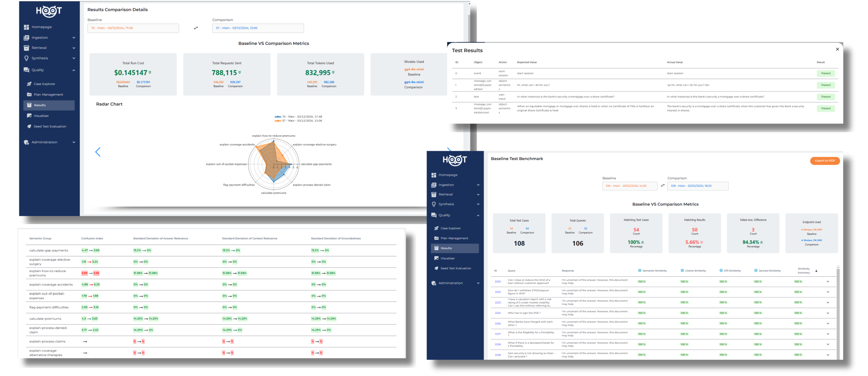
Task: Expand details for query 2220
Action: pos(828,282)
